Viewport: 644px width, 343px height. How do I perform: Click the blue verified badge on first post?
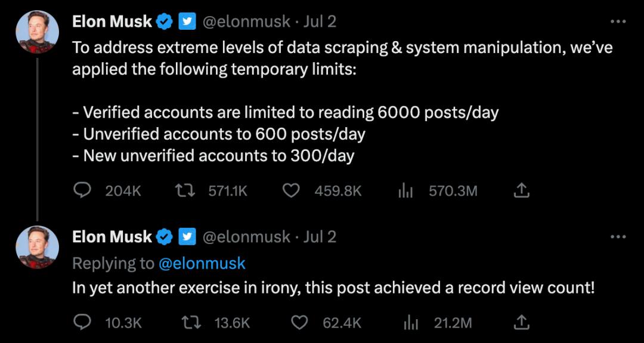165,21
